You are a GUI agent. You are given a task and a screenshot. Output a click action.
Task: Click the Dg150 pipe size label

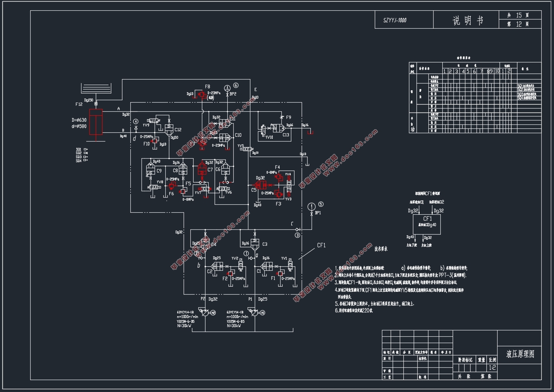(89, 101)
